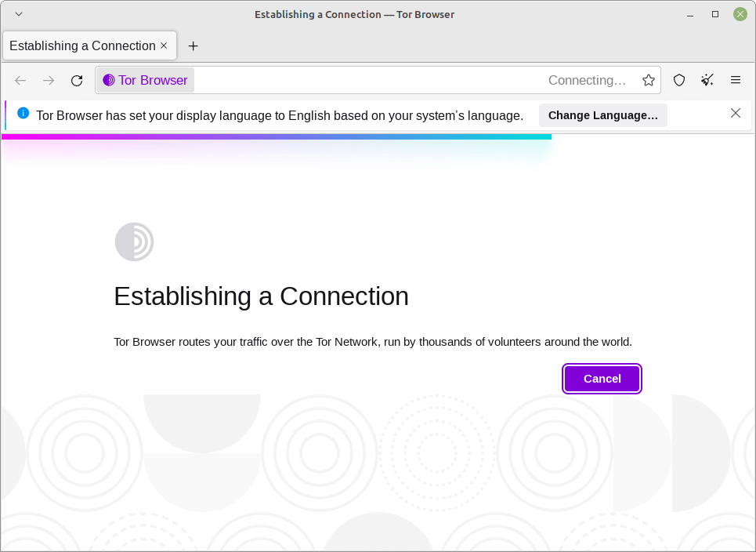Reload the current page
This screenshot has height=552, width=756.
[77, 80]
